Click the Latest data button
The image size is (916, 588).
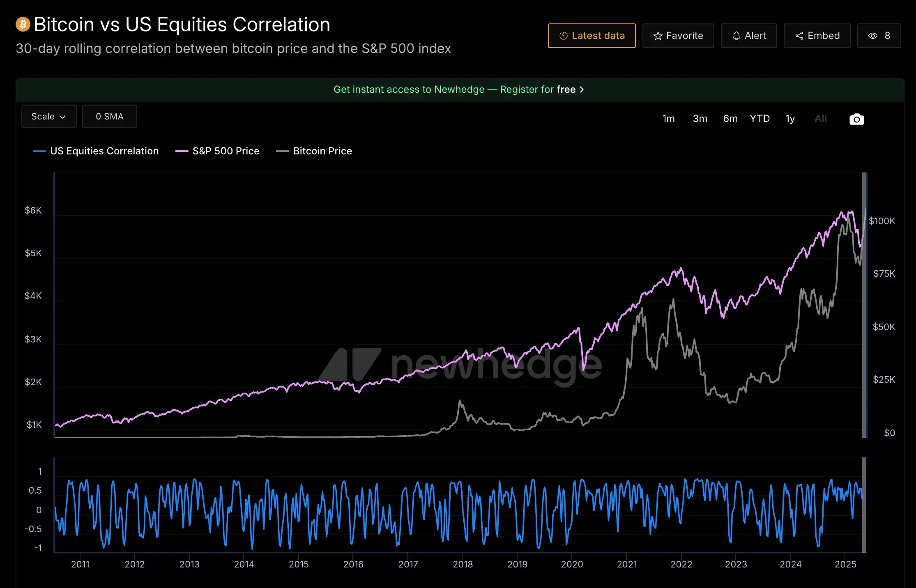tap(591, 36)
